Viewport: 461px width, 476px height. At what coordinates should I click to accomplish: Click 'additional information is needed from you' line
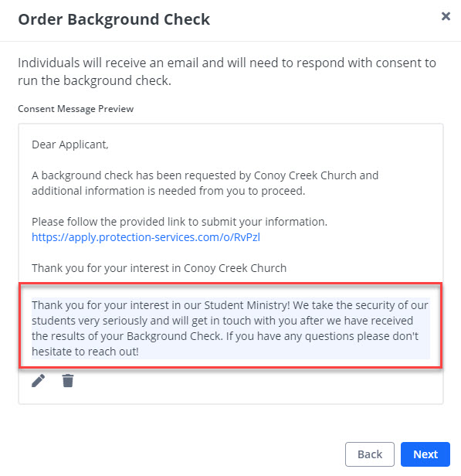pos(168,191)
